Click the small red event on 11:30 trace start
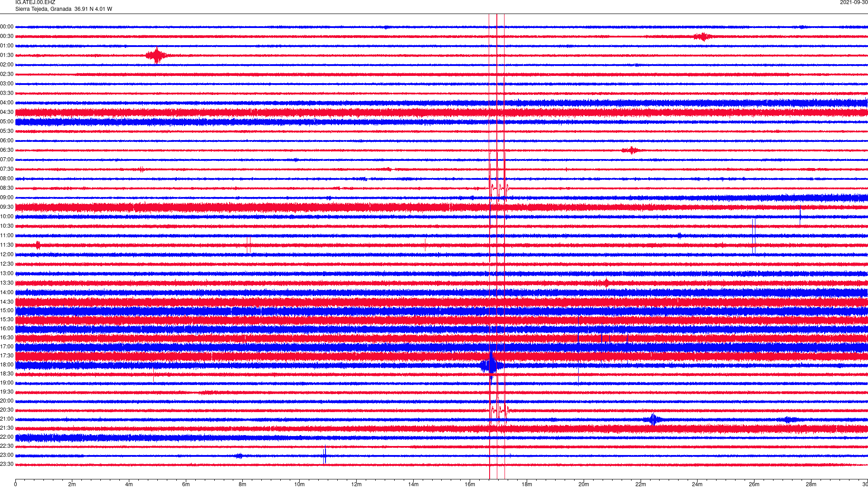The width and height of the screenshot is (868, 488). 38,245
